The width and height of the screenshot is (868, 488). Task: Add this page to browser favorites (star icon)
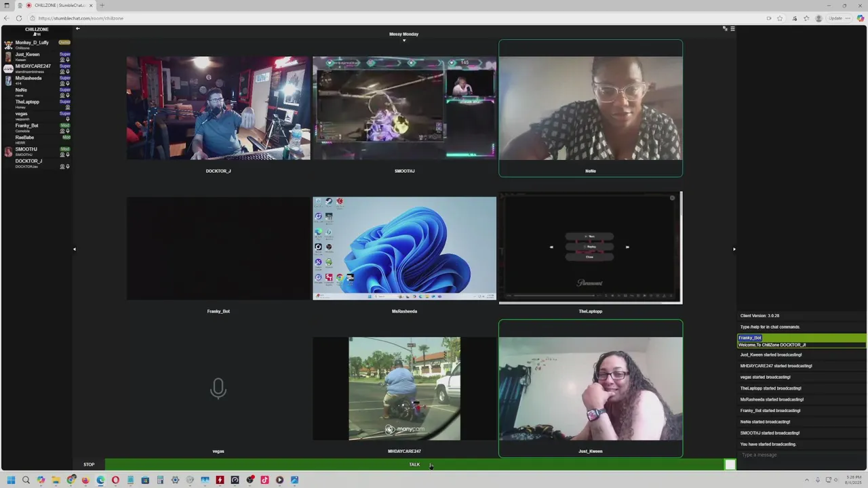(x=781, y=18)
